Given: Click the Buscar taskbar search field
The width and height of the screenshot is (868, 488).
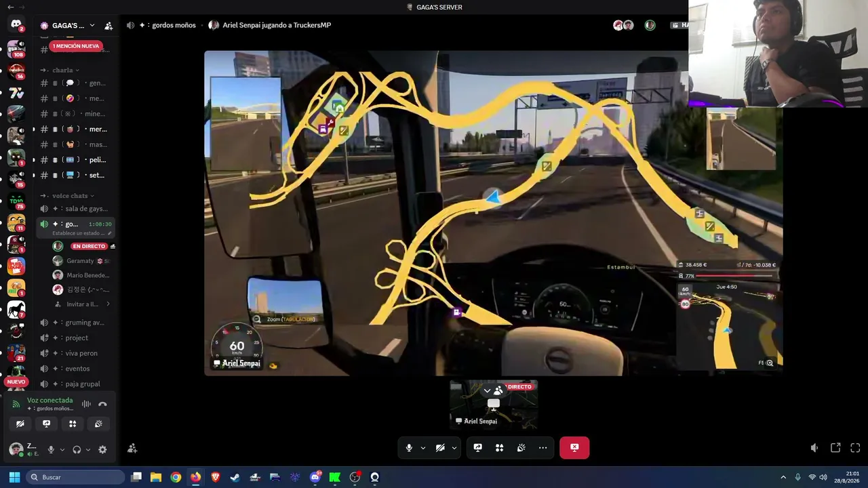Looking at the screenshot, I should point(76,477).
